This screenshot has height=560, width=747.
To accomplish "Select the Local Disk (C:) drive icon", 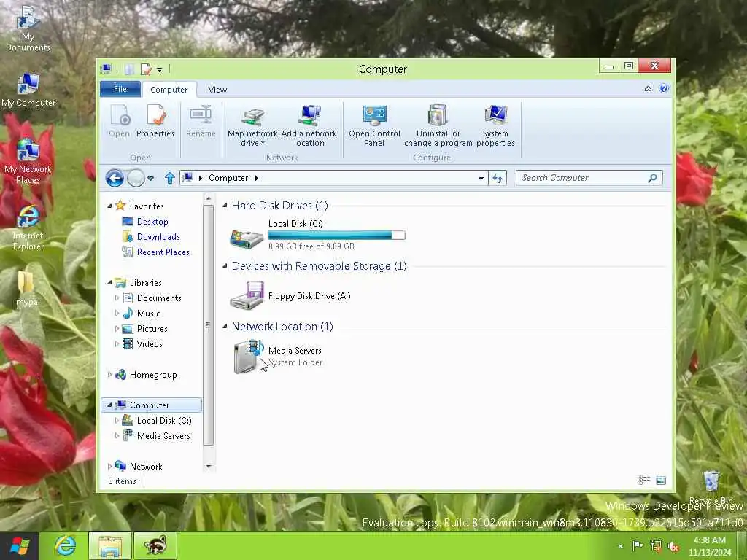I will coord(247,238).
